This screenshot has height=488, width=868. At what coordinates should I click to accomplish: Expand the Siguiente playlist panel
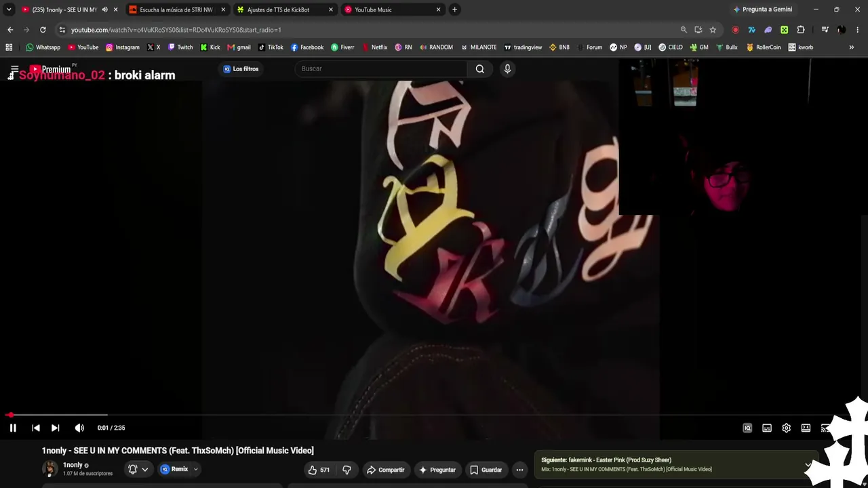(x=808, y=465)
